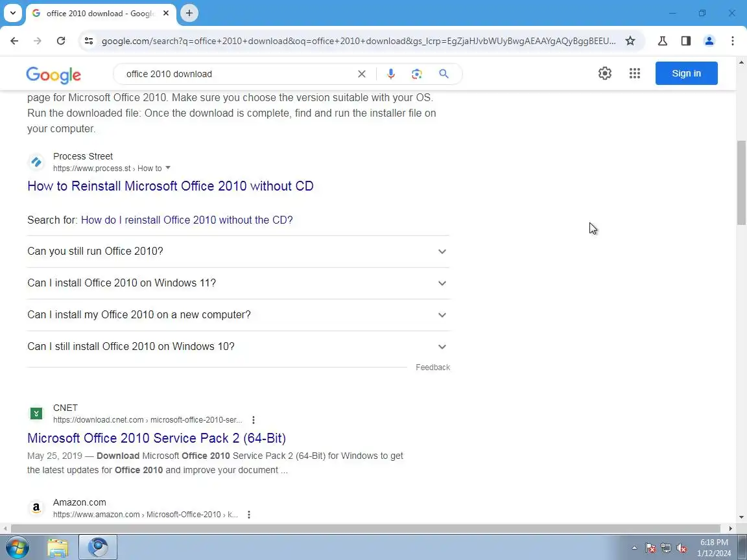
Task: Open the Process Street result dropdown arrow
Action: tap(168, 168)
